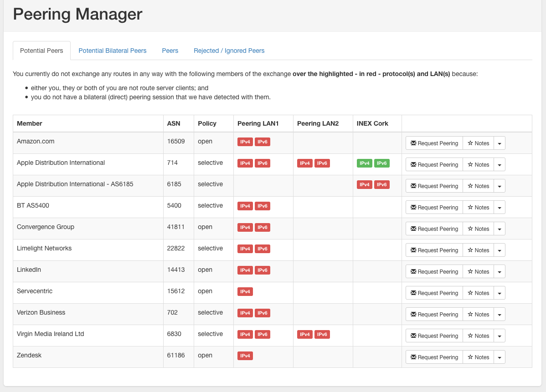Viewport: 546px width, 392px height.
Task: Open Notes for LinkedIn
Action: pos(478,272)
